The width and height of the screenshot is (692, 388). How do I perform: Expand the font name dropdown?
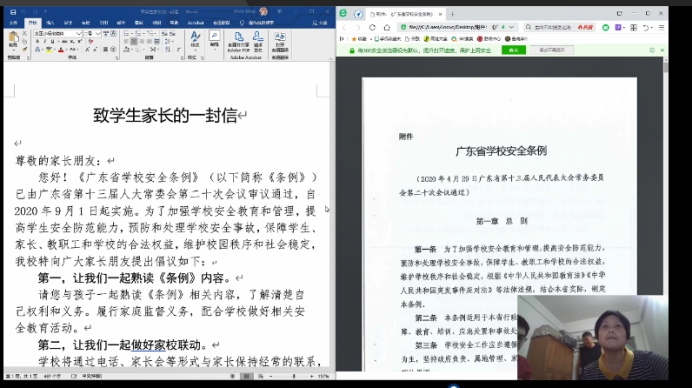(78, 34)
